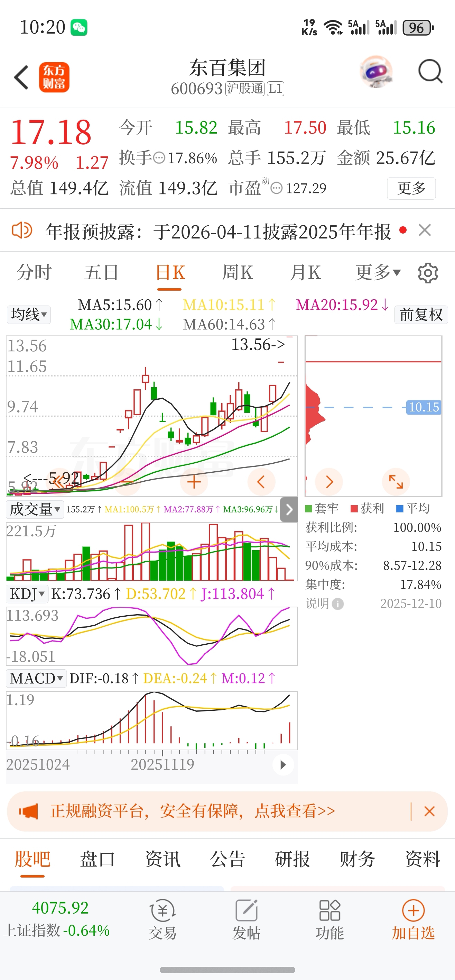The image size is (455, 980).
Task: Open the 股吧 tab
Action: point(33,859)
